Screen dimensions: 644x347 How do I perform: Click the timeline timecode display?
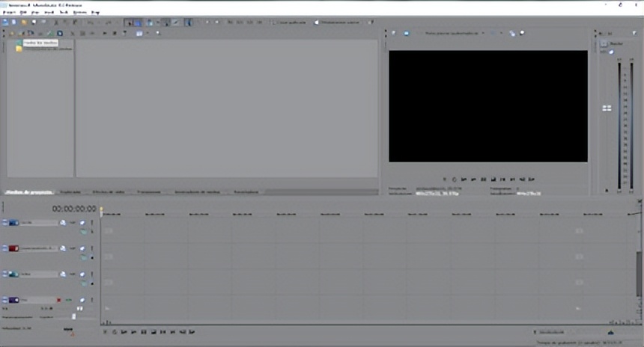pyautogui.click(x=73, y=209)
